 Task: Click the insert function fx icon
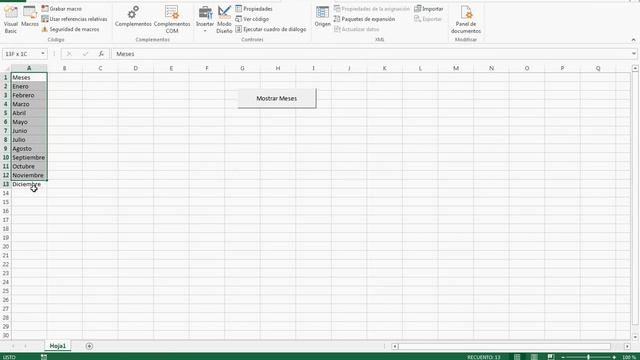(101, 53)
